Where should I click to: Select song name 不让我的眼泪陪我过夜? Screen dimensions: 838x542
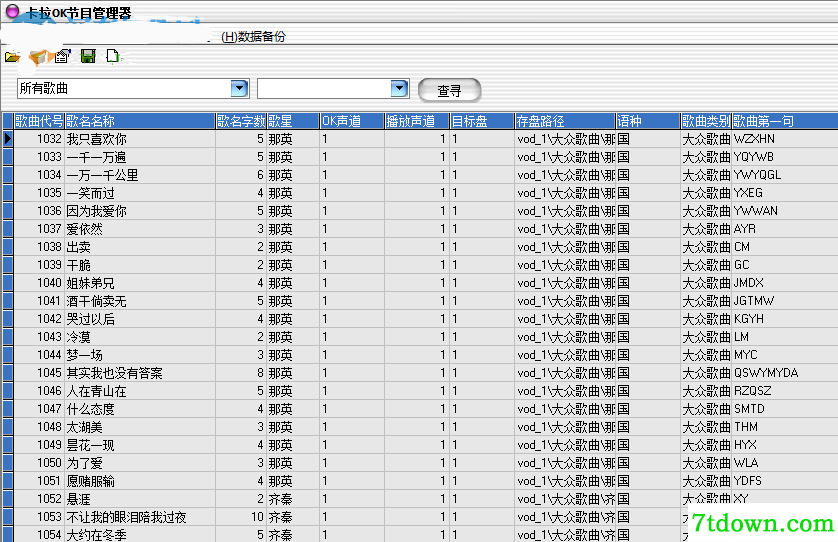point(127,517)
